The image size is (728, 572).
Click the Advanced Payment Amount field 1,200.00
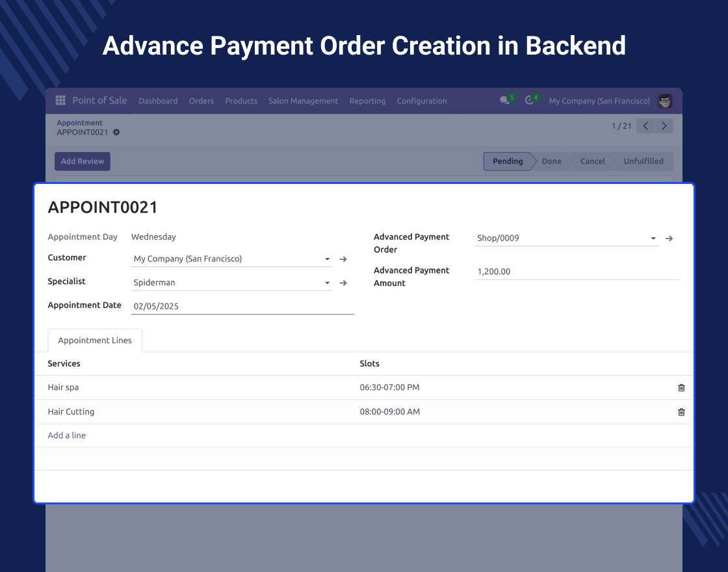[x=577, y=271]
